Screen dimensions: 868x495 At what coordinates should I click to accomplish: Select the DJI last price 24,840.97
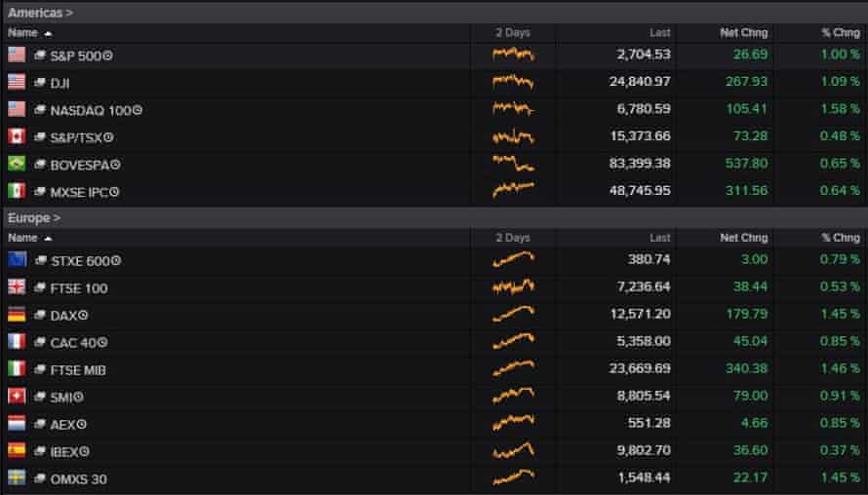pos(640,81)
